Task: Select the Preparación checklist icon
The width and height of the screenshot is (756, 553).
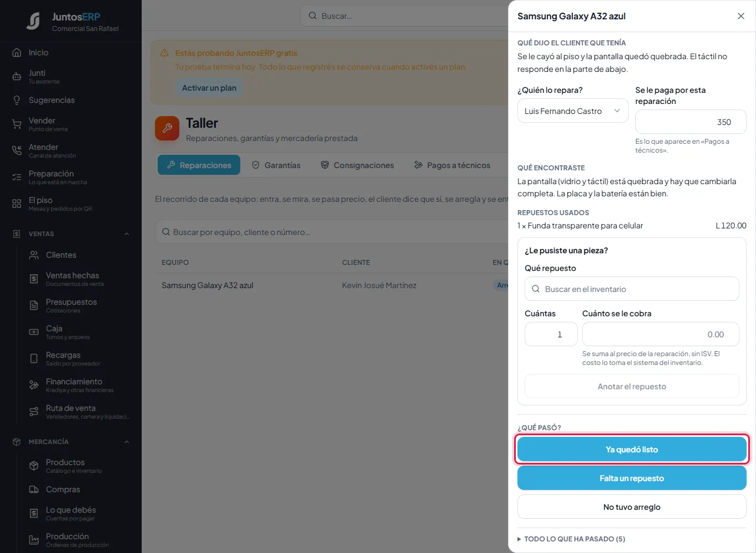Action: point(17,177)
